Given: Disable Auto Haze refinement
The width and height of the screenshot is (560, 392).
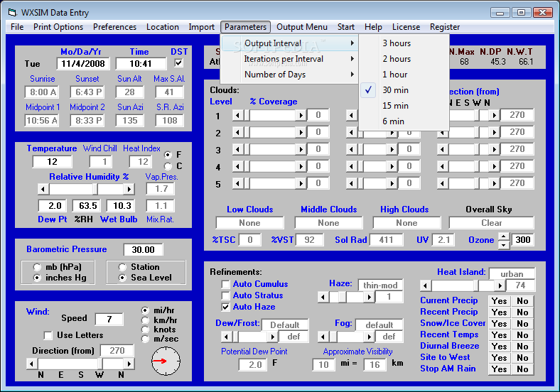Looking at the screenshot, I should (x=225, y=307).
